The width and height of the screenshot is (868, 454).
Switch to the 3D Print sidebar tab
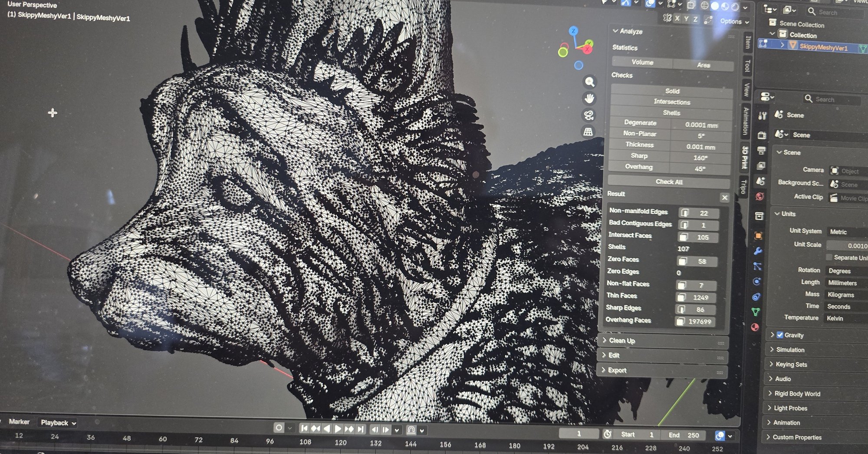(745, 157)
